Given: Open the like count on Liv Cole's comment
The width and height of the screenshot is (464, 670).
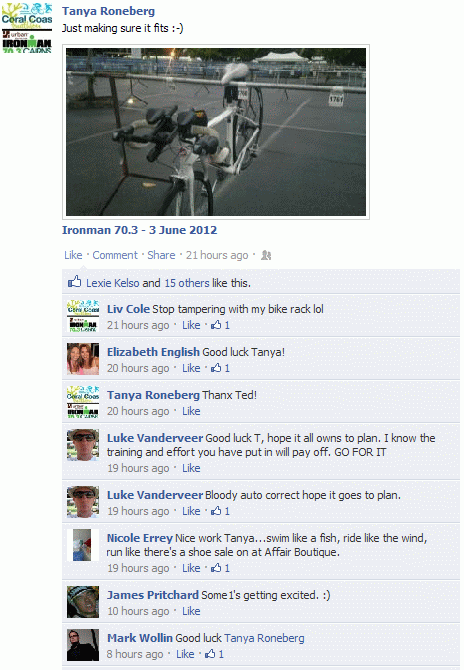Looking at the screenshot, I should click(220, 325).
